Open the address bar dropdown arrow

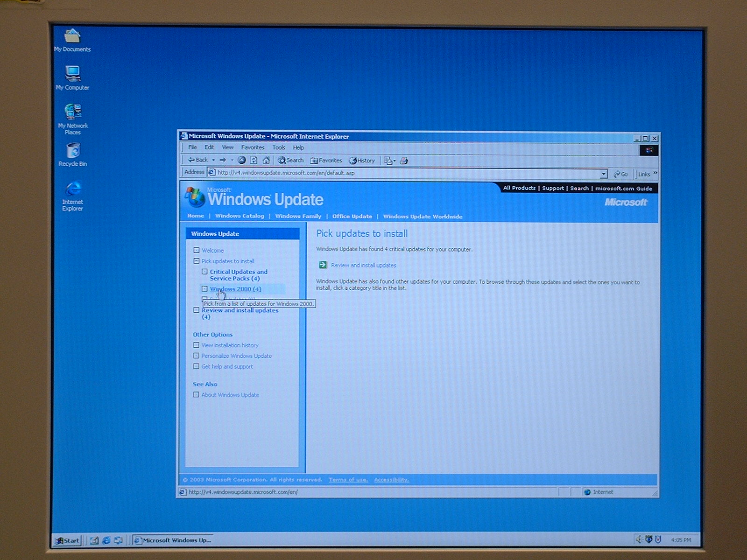point(603,174)
